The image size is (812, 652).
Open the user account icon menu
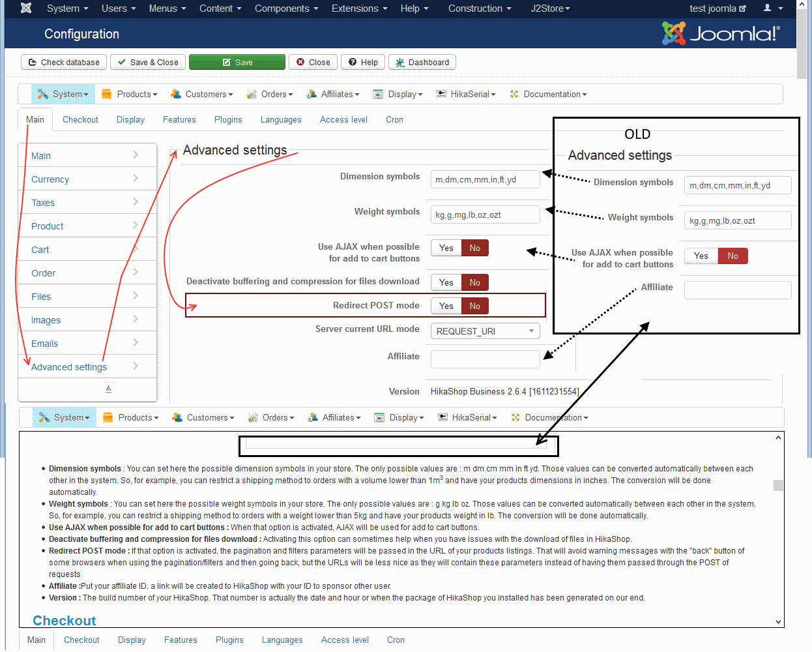click(773, 8)
